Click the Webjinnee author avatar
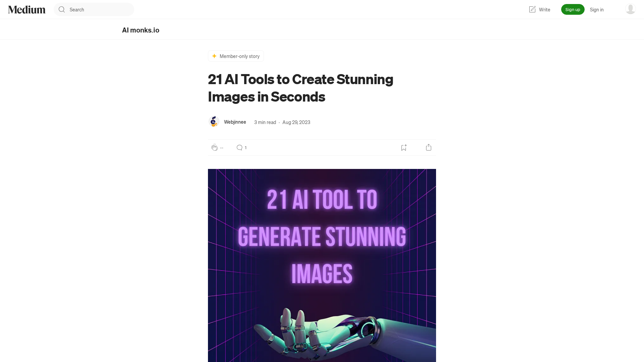The width and height of the screenshot is (644, 362). pos(214,122)
